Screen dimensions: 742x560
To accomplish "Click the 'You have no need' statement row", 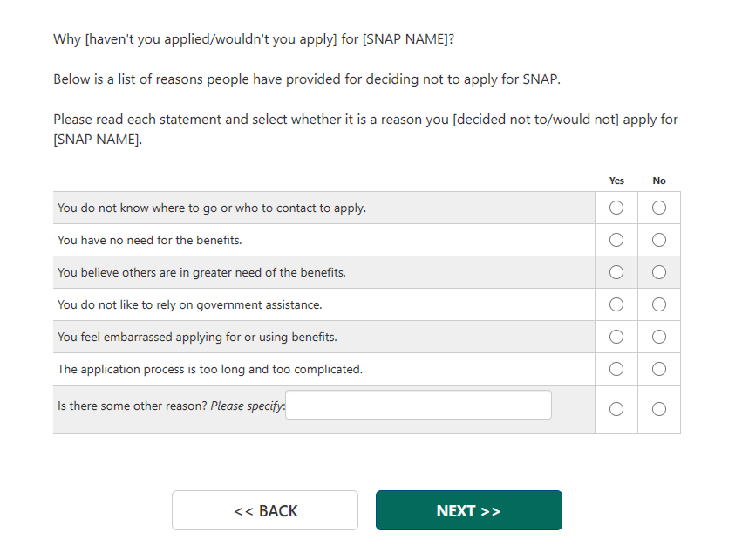I will pyautogui.click(x=149, y=240).
